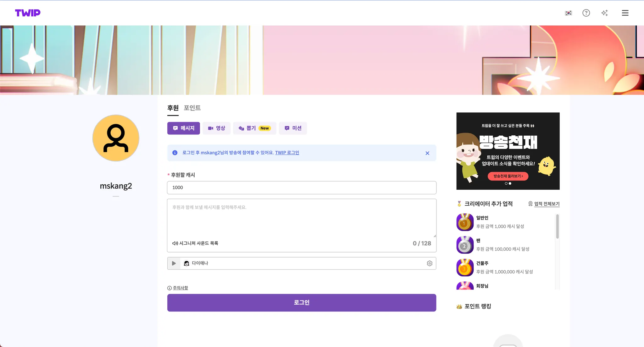
Task: Play the 다이애나 voice preview
Action: coord(174,263)
